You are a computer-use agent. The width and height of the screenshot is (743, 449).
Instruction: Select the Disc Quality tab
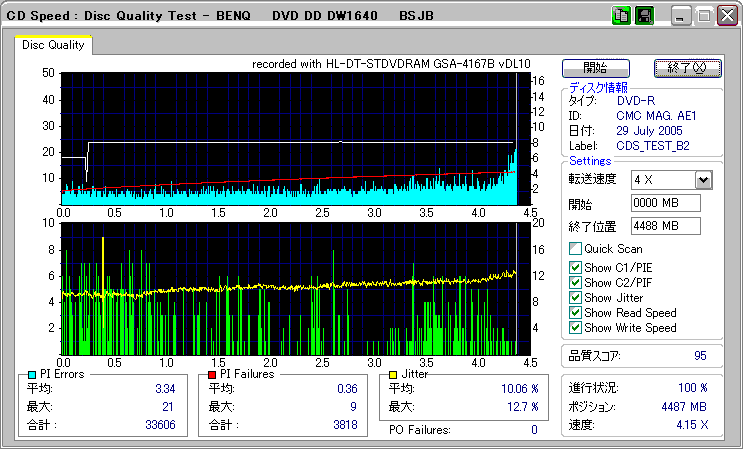[x=53, y=45]
